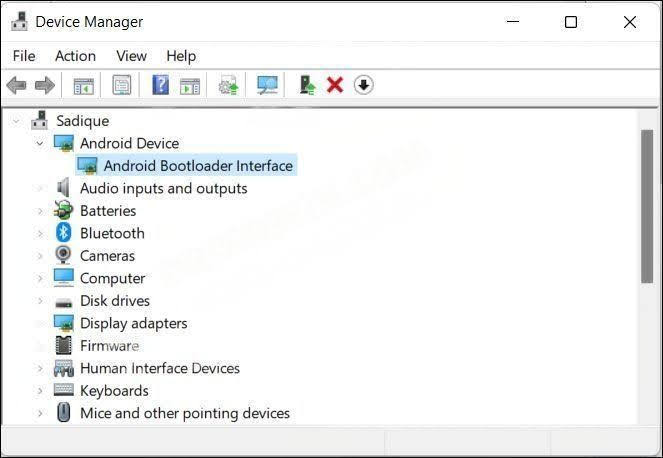Toggle the Show/Hide Console Tree icon
Viewport: 663px width, 458px height.
[x=84, y=85]
